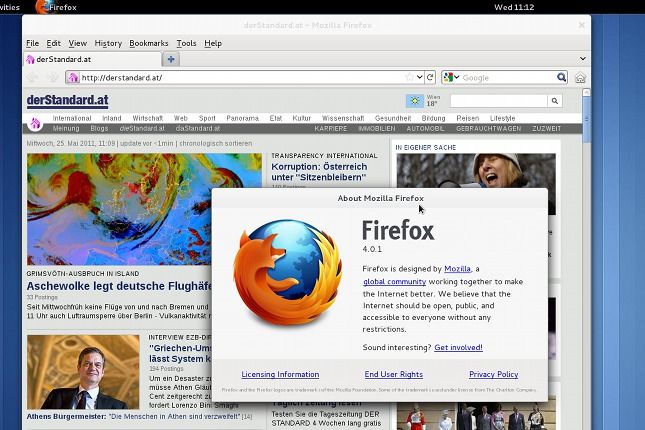Open the View menu
This screenshot has height=430, width=645.
coord(78,43)
